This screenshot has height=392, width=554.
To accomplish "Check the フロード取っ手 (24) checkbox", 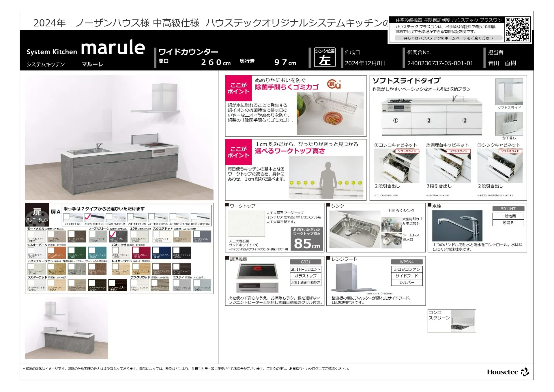I will point(130,216).
